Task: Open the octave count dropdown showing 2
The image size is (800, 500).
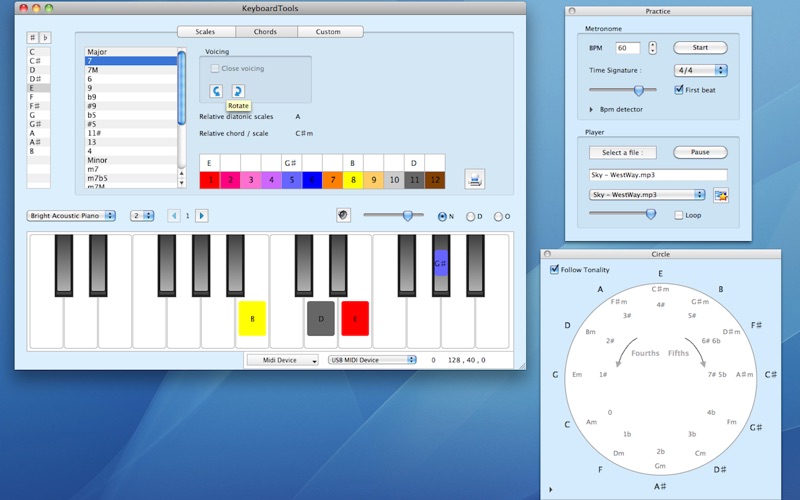Action: pyautogui.click(x=142, y=216)
